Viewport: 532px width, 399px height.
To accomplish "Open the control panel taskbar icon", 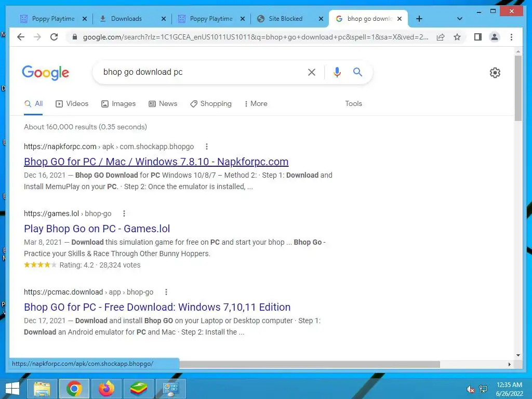I will coord(170,389).
